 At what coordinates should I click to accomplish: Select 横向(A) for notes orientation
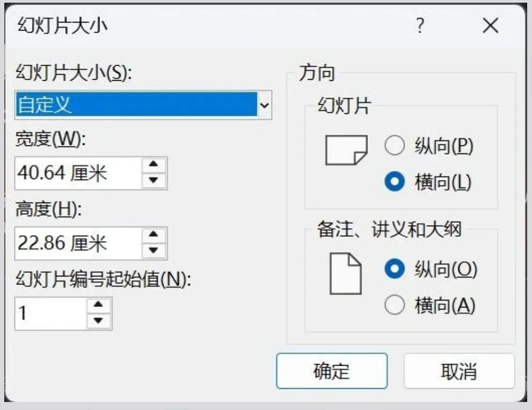click(x=395, y=305)
